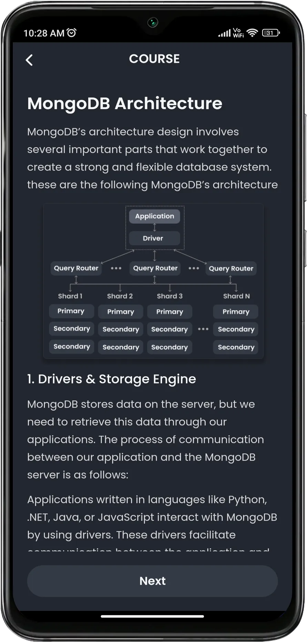Screen dimensions: 307x644
Task: Tap the alarm clock status icon
Action: (x=71, y=33)
